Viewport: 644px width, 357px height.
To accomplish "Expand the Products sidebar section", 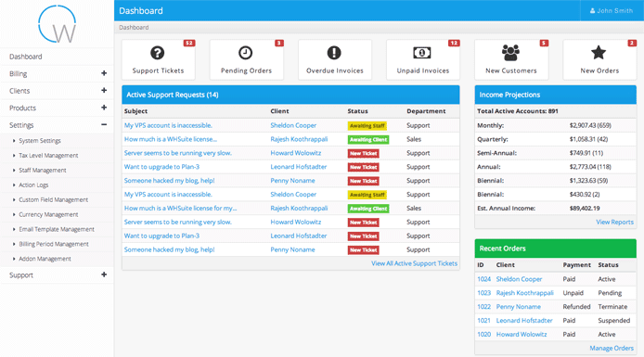I will 104,108.
